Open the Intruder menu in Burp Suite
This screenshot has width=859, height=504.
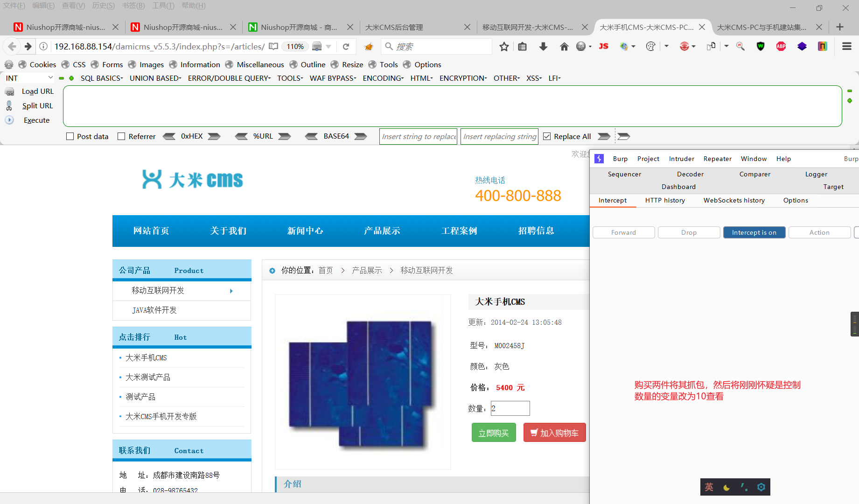point(681,159)
